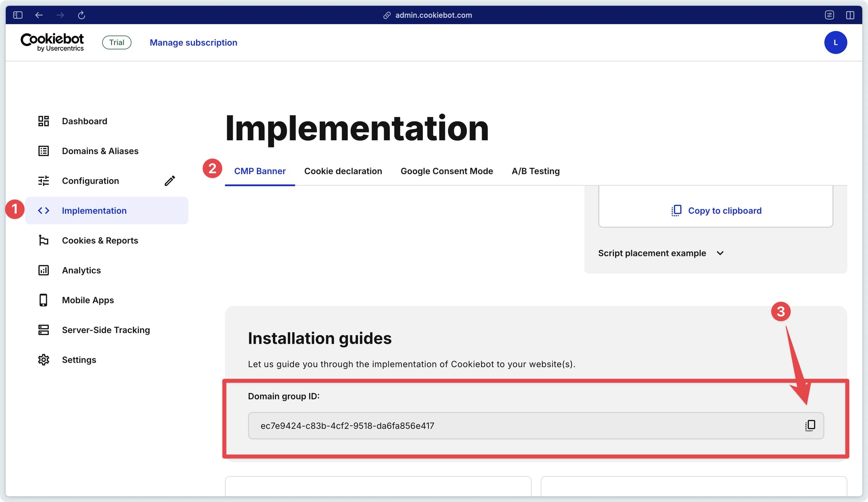Open the Mobile Apps phone icon
The width and height of the screenshot is (868, 502).
pos(43,300)
